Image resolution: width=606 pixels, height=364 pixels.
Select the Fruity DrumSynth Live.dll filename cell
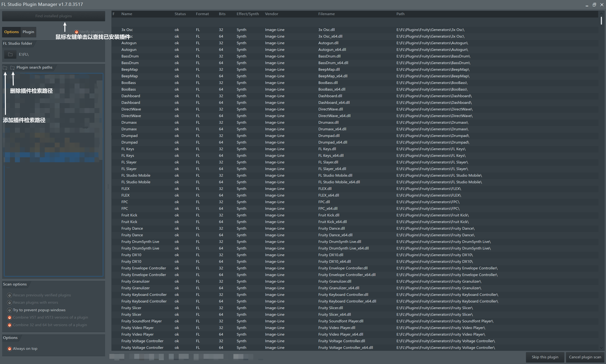point(340,242)
